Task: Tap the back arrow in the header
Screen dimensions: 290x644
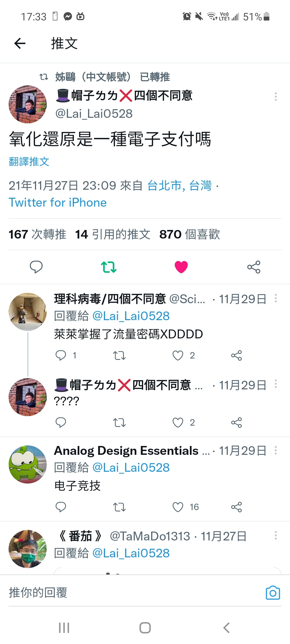Action: coord(20,43)
